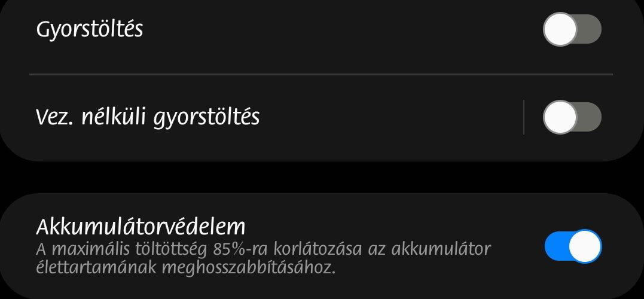Screen dimensions: 644x299
Task: Disable the Akkumulátorvédelem toggle
Action: click(573, 246)
